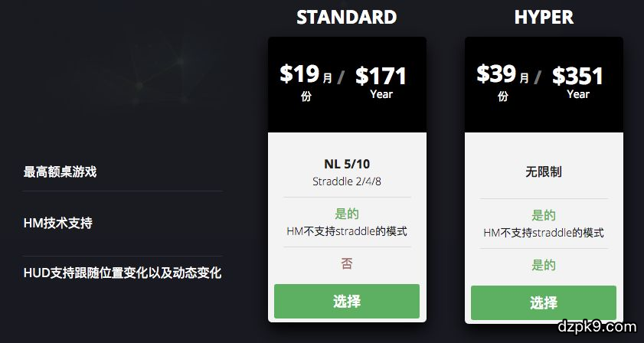This screenshot has height=343, width=644.
Task: Click the green 是的 above STANDARD's HM note
Action: point(347,214)
